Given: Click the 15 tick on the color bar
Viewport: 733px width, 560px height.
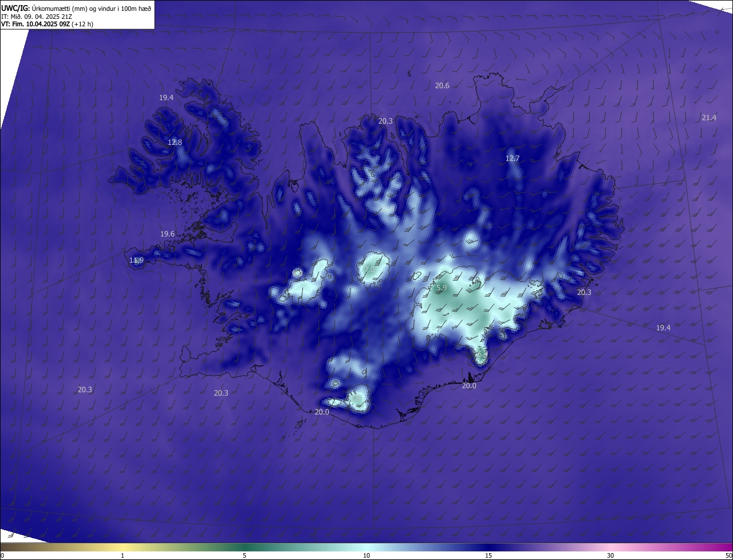Looking at the screenshot, I should pos(488,555).
